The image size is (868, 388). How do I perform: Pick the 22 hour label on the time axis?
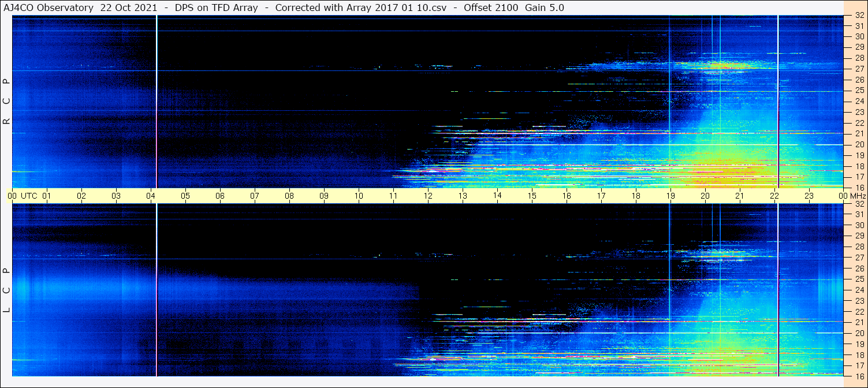pos(774,196)
